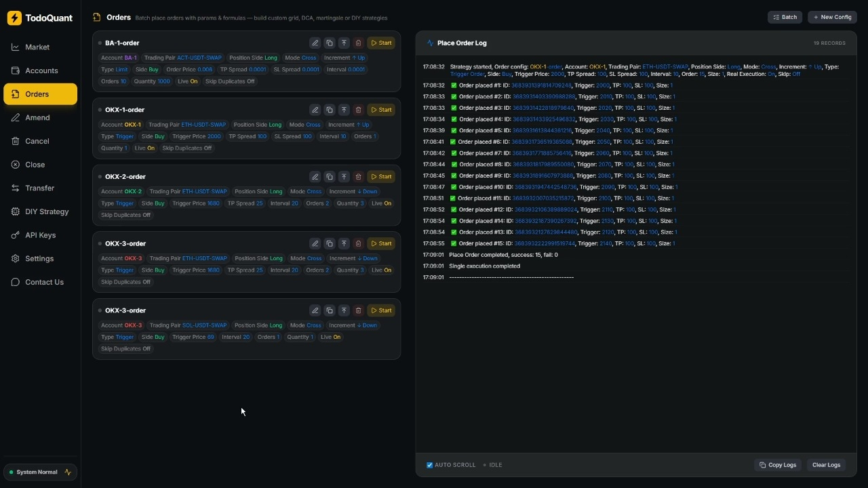The width and height of the screenshot is (868, 488).
Task: Delete the OKX-1-order config
Action: [359, 110]
